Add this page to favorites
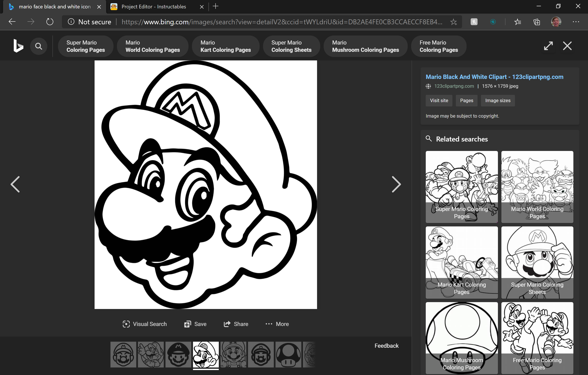This screenshot has height=375, width=588. pos(453,22)
